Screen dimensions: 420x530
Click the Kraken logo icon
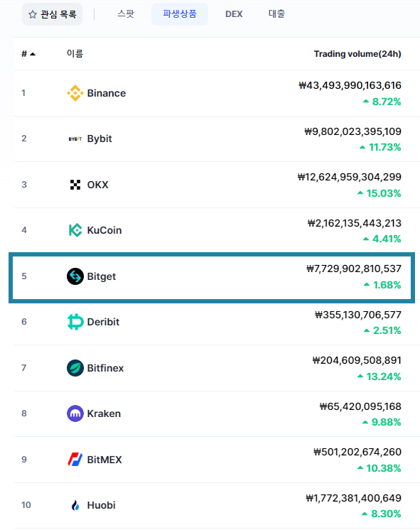75,413
